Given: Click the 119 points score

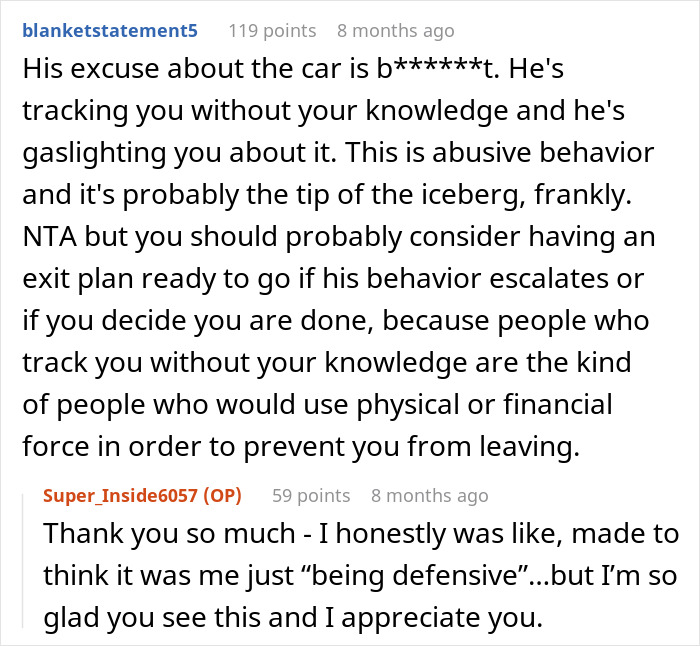Looking at the screenshot, I should pos(272,30).
